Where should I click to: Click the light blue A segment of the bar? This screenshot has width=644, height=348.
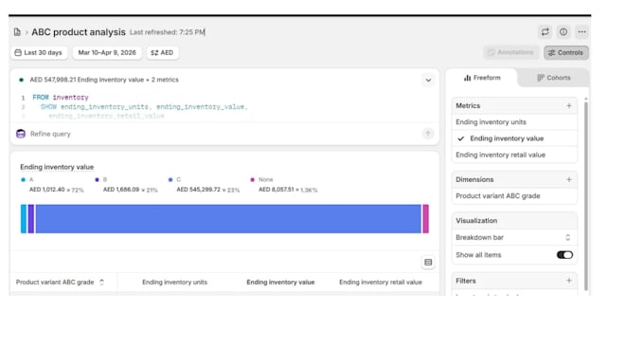click(x=24, y=219)
